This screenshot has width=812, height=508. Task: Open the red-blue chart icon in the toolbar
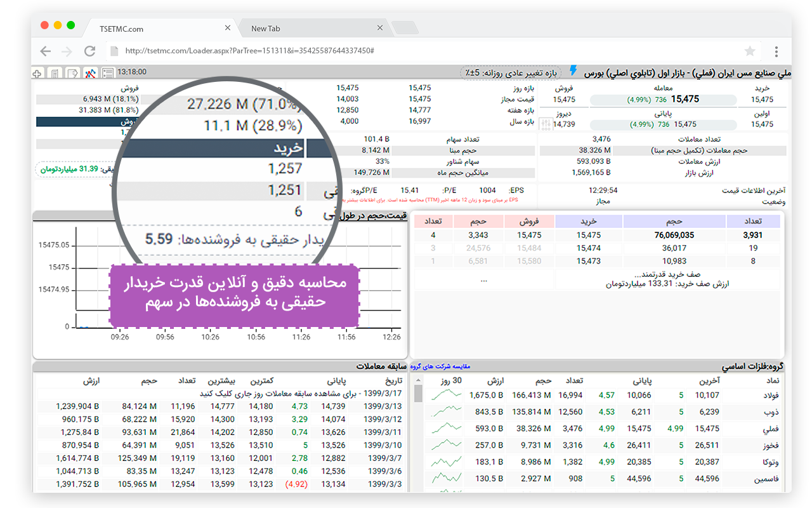(x=91, y=73)
